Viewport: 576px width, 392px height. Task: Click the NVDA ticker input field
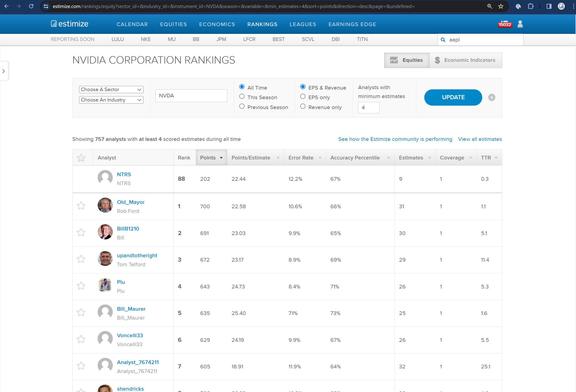[191, 96]
